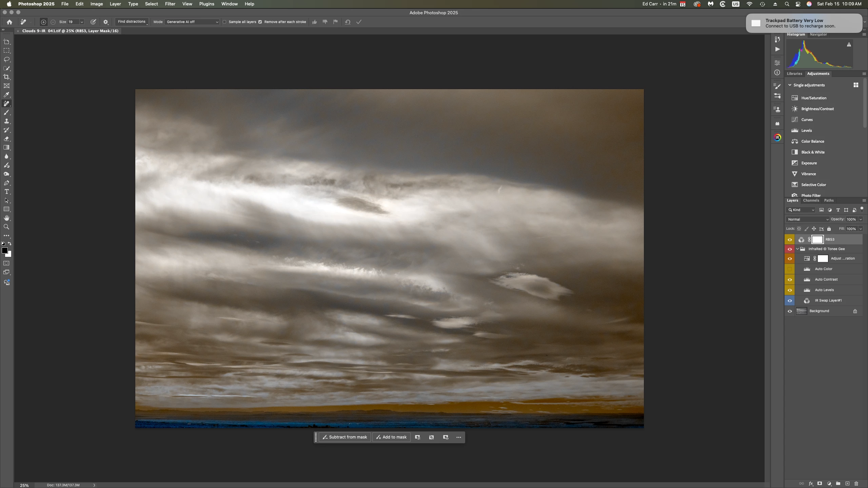
Task: Pick the Clone Stamp tool
Action: (6, 121)
